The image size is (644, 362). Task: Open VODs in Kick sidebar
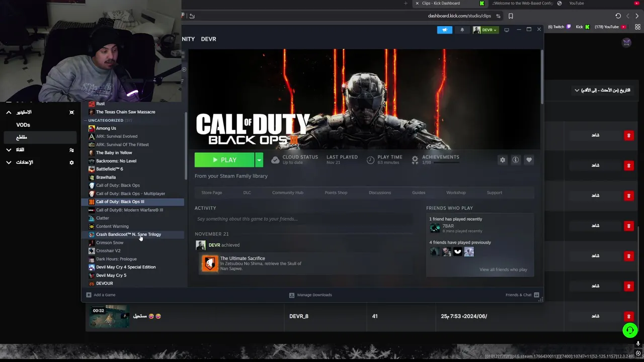pos(23,125)
